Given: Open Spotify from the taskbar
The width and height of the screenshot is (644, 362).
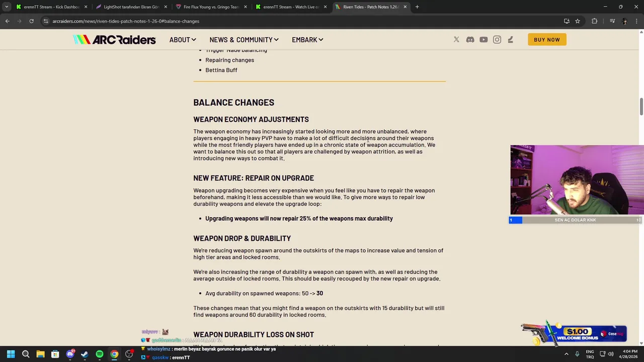Looking at the screenshot, I should coord(100,354).
